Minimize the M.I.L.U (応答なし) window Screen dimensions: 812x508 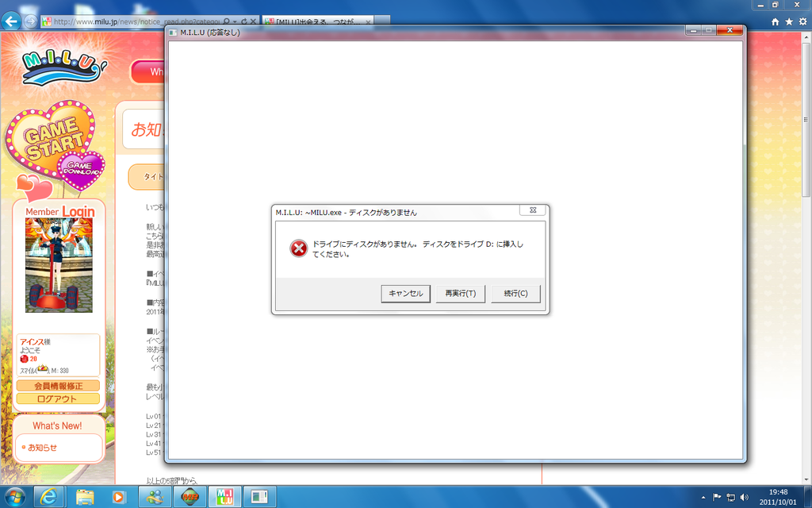coord(693,31)
